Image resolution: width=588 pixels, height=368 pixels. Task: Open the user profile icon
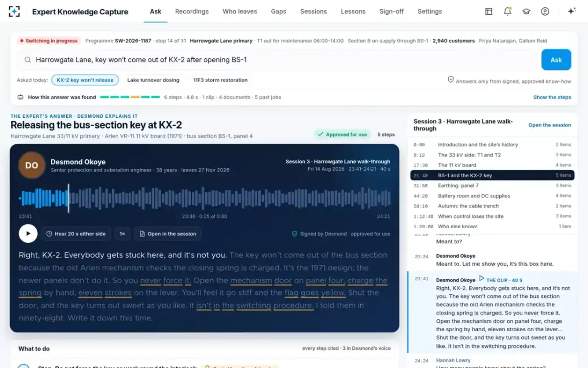[x=545, y=11]
